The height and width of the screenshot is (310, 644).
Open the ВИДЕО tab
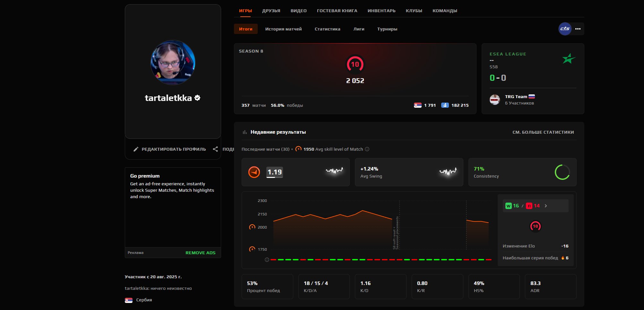pyautogui.click(x=299, y=11)
